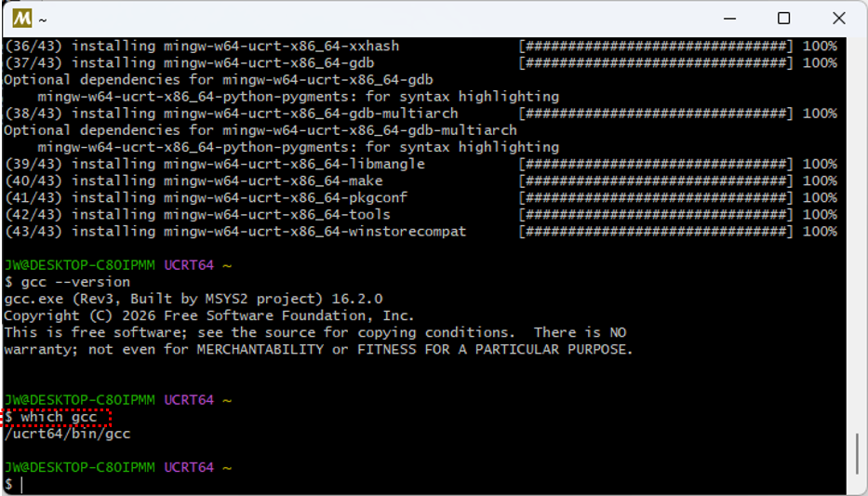This screenshot has height=496, width=868.
Task: Close the MSYS2 terminal window
Action: pos(839,19)
